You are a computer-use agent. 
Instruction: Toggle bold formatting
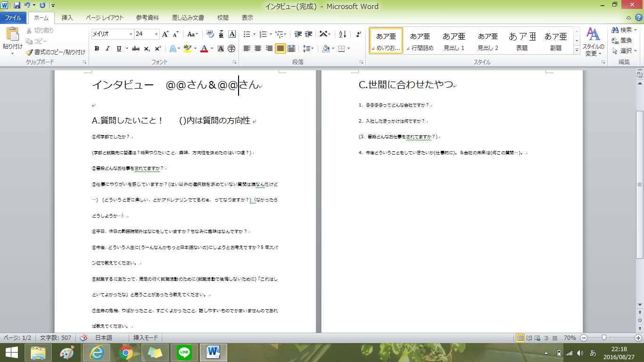pyautogui.click(x=97, y=49)
